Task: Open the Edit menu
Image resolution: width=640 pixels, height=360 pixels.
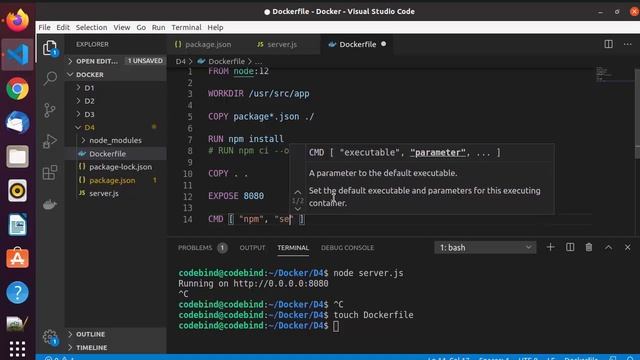Action: click(63, 27)
